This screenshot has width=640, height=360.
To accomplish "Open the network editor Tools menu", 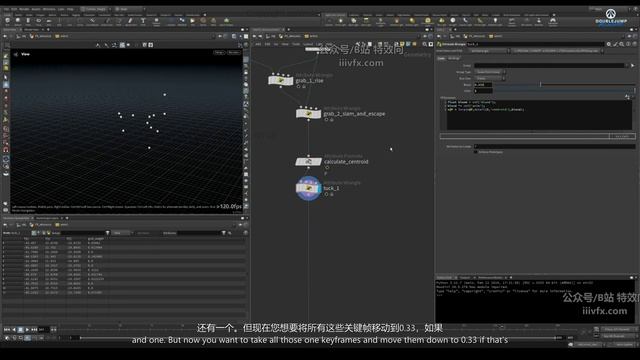I will 296,44.
